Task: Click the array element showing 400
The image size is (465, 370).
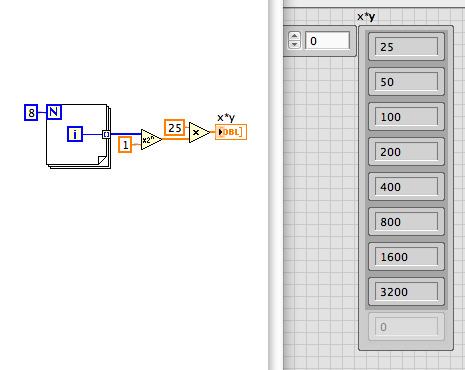Action: (x=406, y=187)
